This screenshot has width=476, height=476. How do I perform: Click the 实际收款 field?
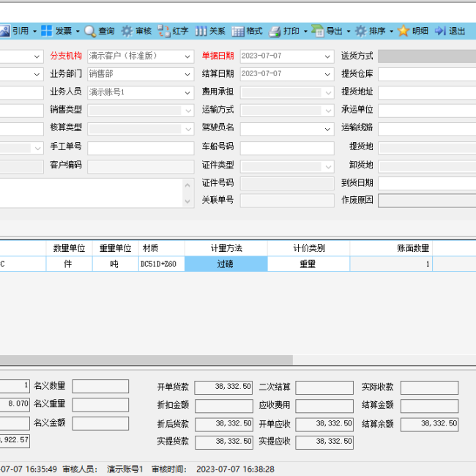(430, 387)
